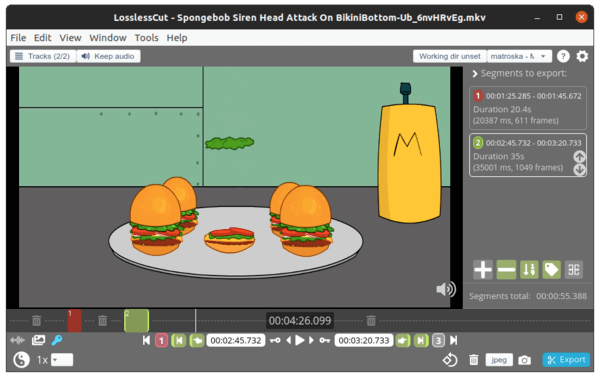Collapse the Segments to export panel
Screen dimensions: 600x378
pyautogui.click(x=474, y=73)
